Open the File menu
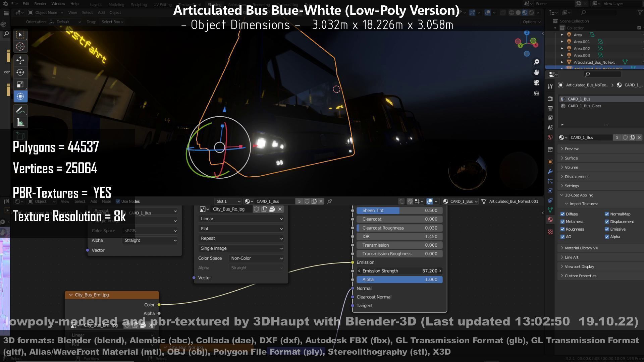 coord(14,4)
